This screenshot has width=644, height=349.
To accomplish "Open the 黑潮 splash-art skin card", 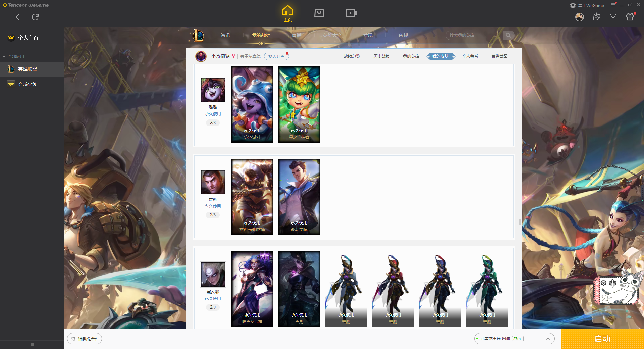I will [x=299, y=289].
